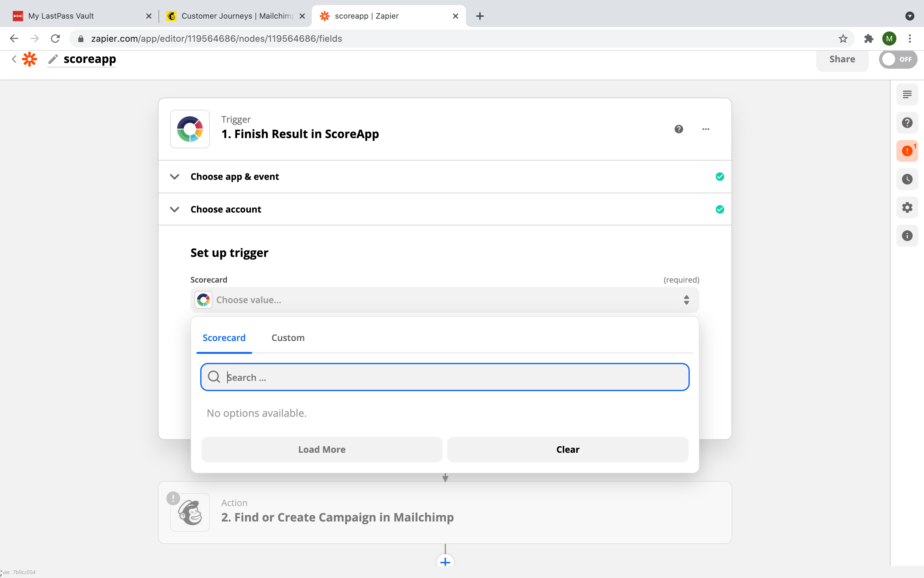The image size is (924, 578).
Task: Click the scoreapp zap title
Action: click(x=90, y=59)
